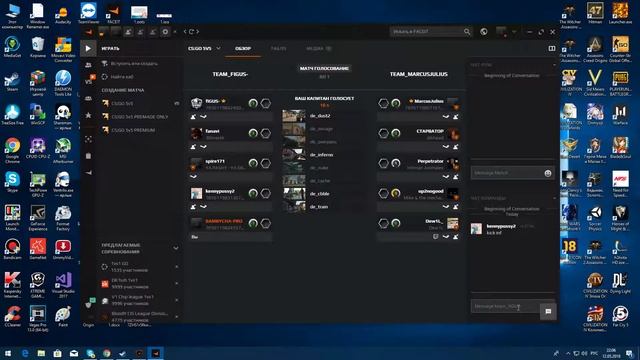Add friend icon under fanani row

(193, 147)
